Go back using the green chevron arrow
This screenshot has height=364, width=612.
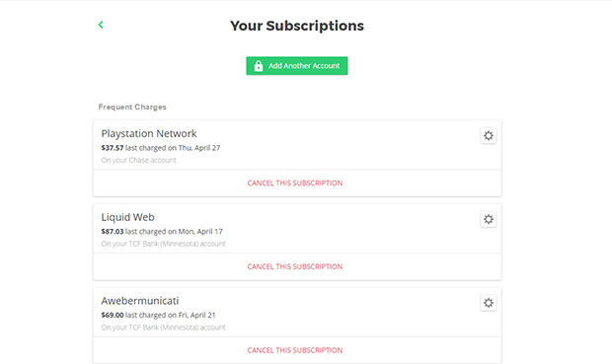[x=101, y=25]
